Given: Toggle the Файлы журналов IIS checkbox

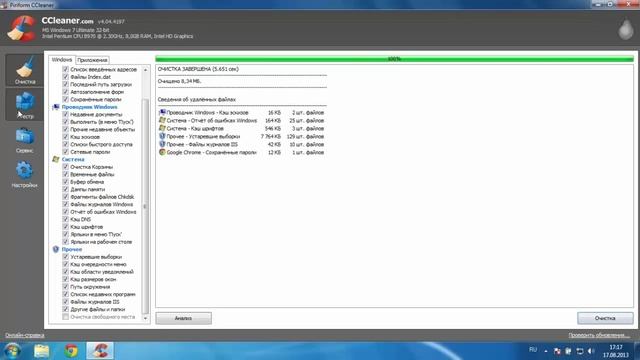Looking at the screenshot, I should (65, 302).
